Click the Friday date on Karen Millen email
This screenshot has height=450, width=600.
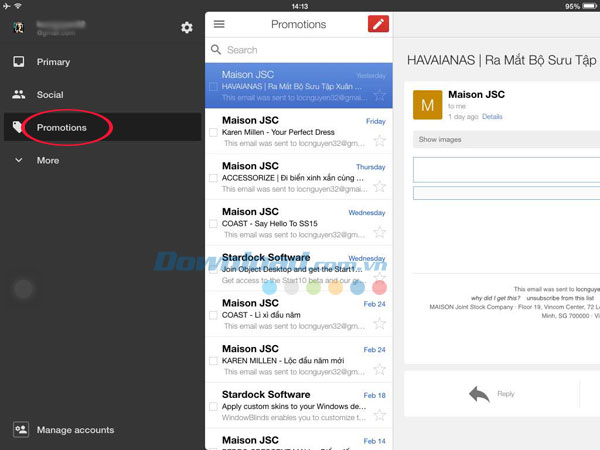point(375,121)
